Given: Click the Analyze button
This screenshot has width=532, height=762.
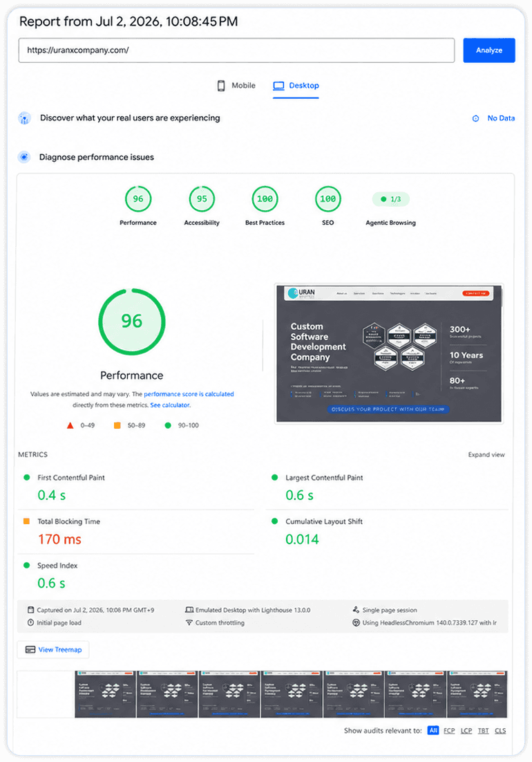Looking at the screenshot, I should click(x=488, y=50).
